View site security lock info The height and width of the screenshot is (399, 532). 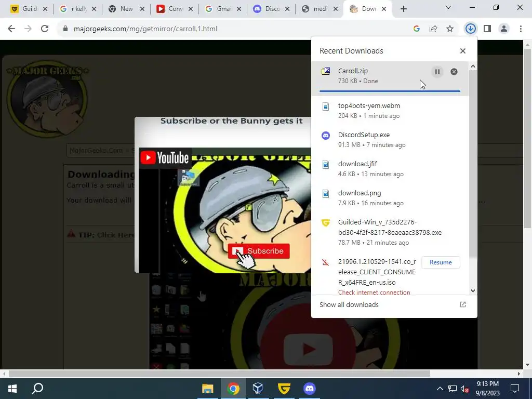pos(65,29)
